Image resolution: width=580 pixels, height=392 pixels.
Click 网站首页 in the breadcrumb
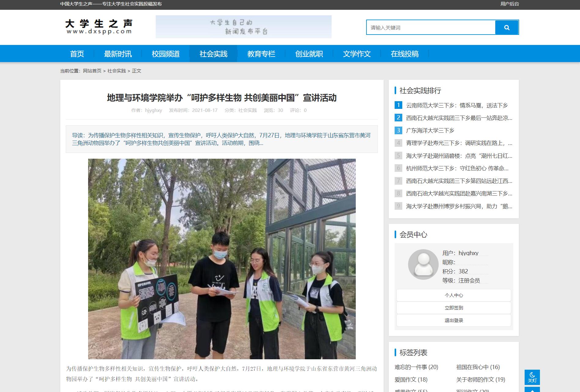(x=92, y=71)
